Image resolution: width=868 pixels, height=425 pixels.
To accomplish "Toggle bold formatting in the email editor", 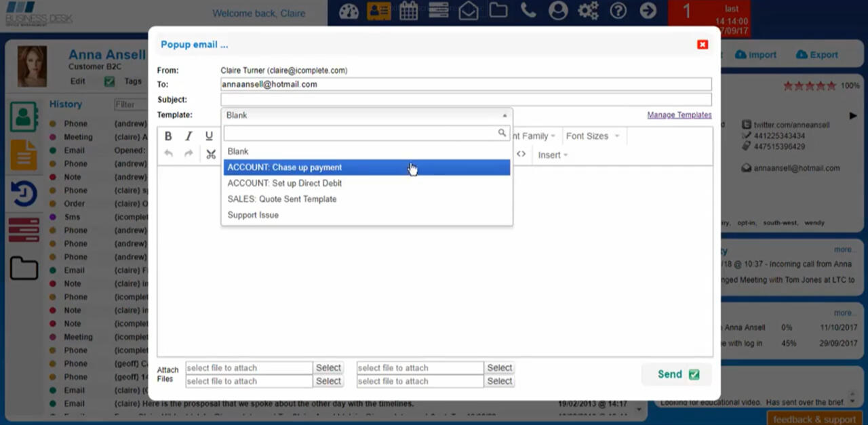I will [x=167, y=136].
